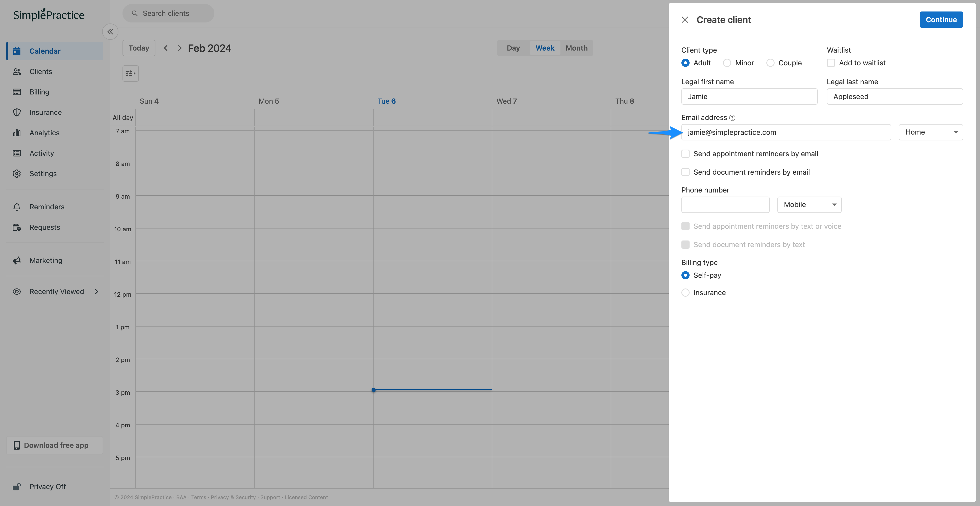Select the Activity icon in sidebar
The height and width of the screenshot is (506, 980).
17,153
